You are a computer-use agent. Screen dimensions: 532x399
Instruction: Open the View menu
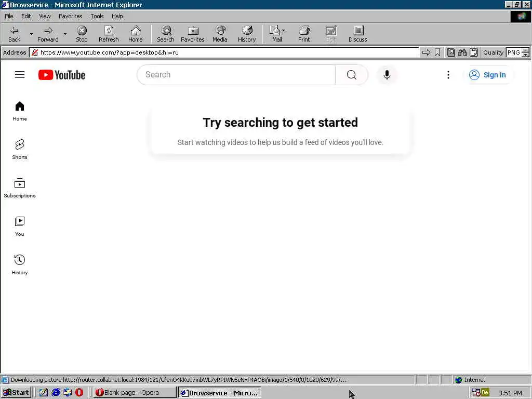tap(45, 16)
